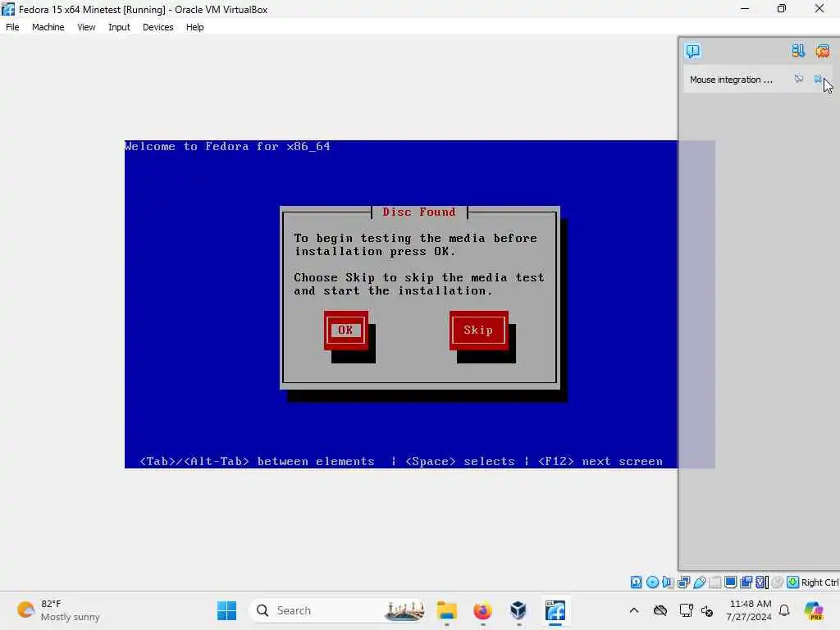The image size is (840, 630).
Task: Click the keep finished progresses icon
Action: (798, 51)
